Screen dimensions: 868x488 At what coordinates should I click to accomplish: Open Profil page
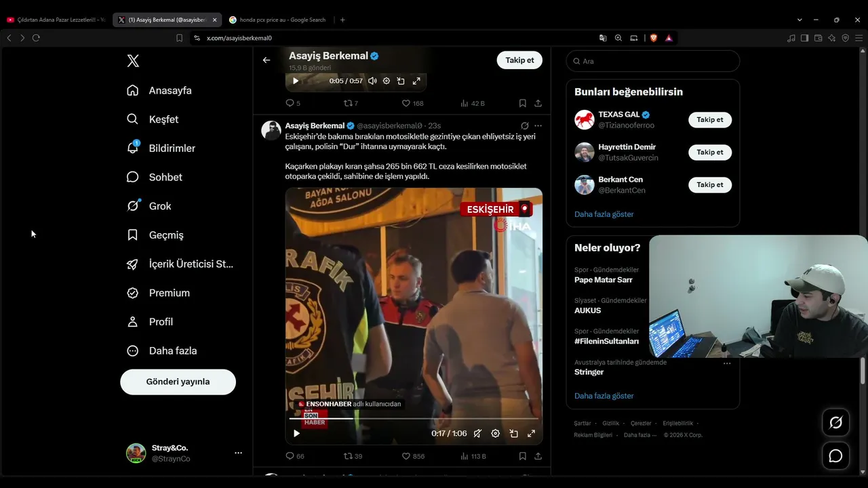tap(150, 322)
